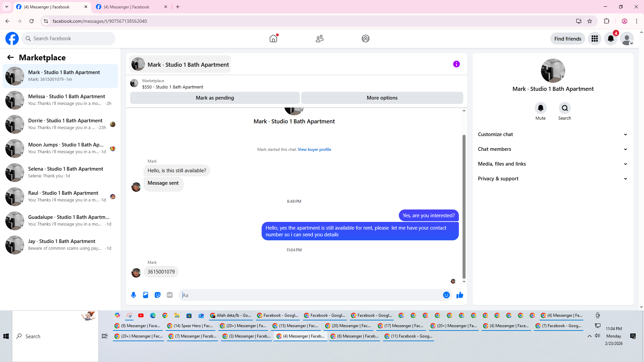
Task: Open Facebook notifications bell
Action: [610, 39]
